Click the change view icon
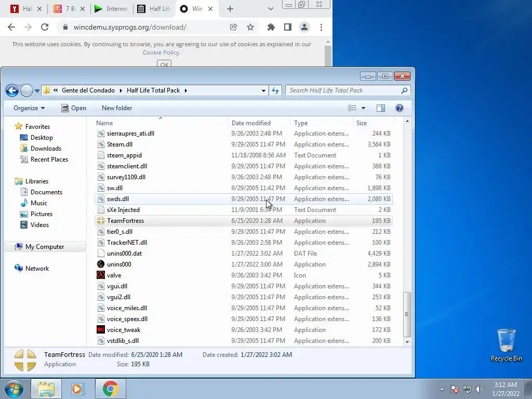The image size is (532, 399). 352,108
